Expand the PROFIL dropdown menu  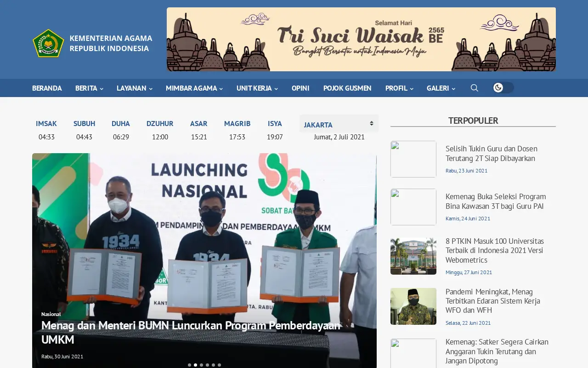coord(399,88)
